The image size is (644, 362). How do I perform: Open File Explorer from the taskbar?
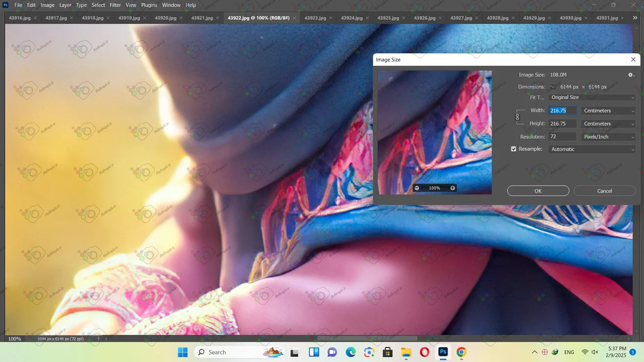[x=406, y=352]
